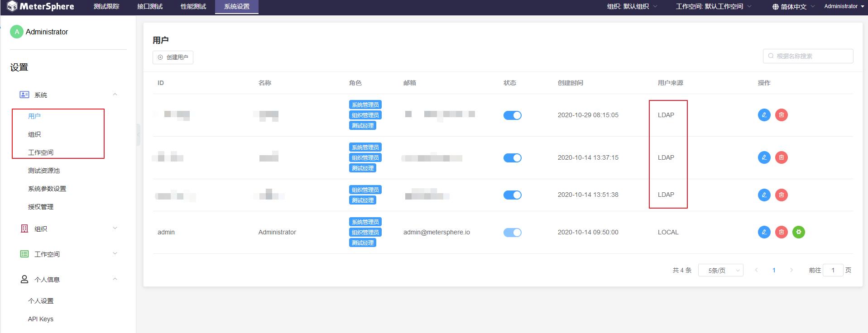Click the 前往 page number input

click(x=833, y=270)
